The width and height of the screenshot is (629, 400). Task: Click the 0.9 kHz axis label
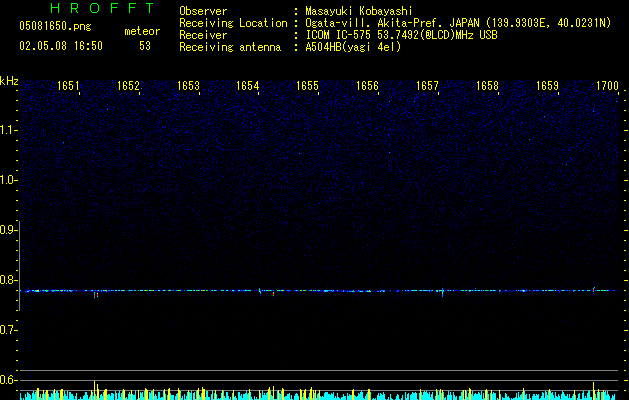pyautogui.click(x=8, y=230)
